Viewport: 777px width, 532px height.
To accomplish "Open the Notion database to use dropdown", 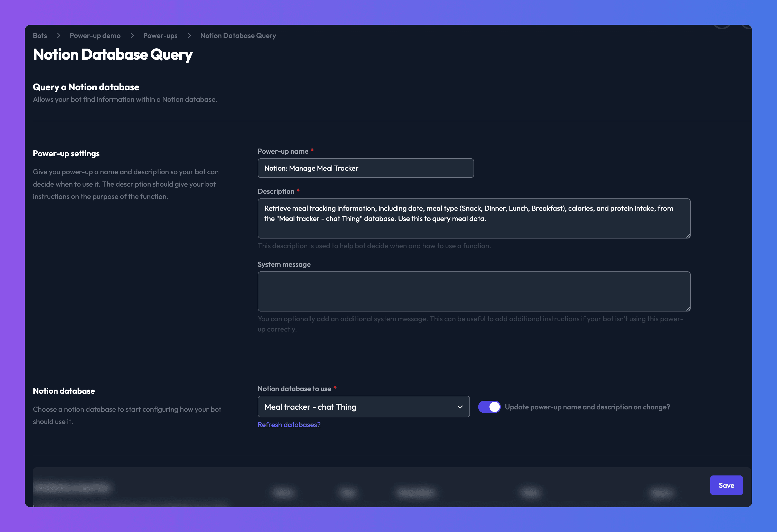I will pos(363,407).
